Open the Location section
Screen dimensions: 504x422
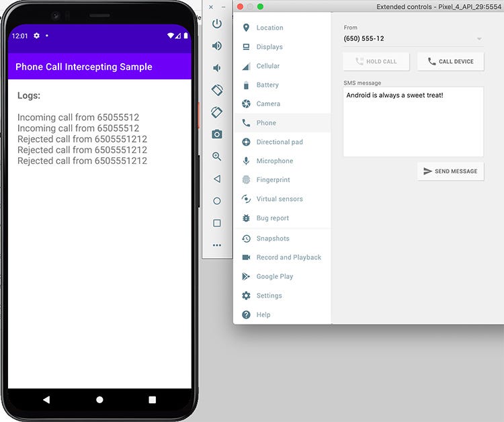pos(282,28)
